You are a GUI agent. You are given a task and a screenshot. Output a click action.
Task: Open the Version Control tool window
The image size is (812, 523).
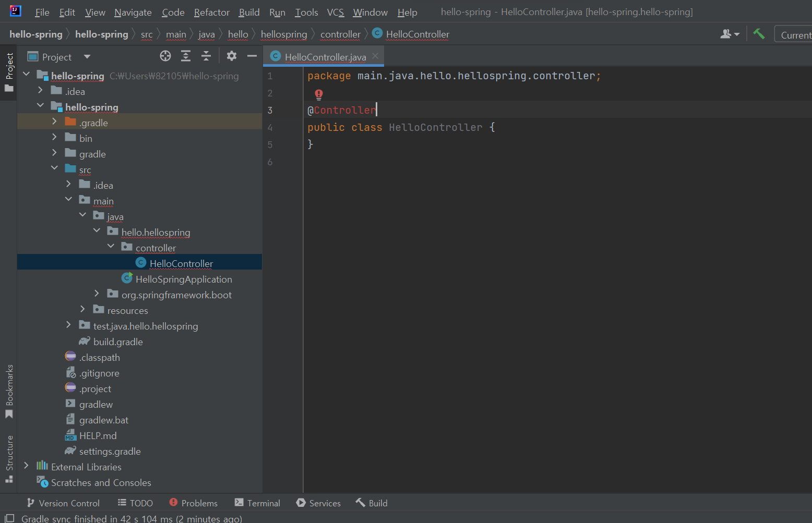tap(63, 503)
